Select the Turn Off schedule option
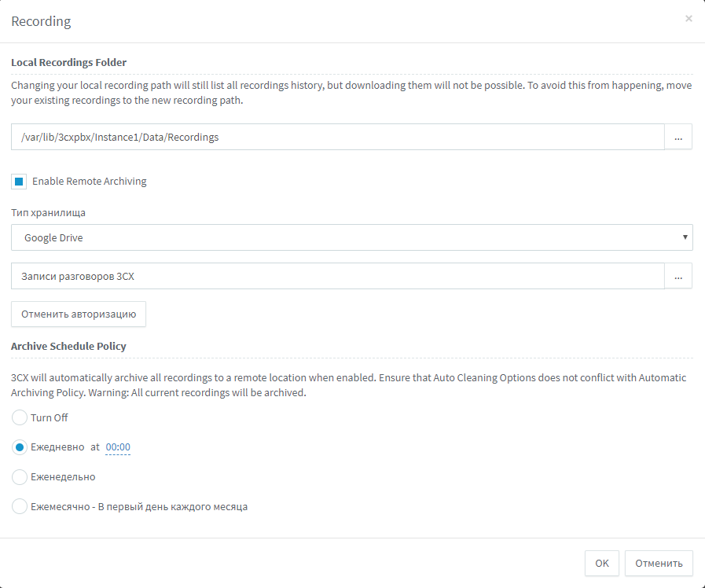This screenshot has height=588, width=705. [20, 417]
